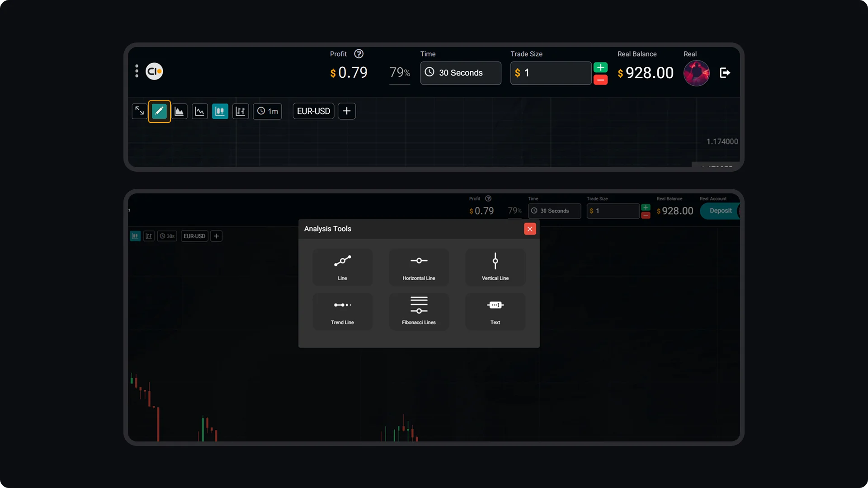The height and width of the screenshot is (488, 868).
Task: Increase trade size with green plus stepper
Action: (x=600, y=67)
